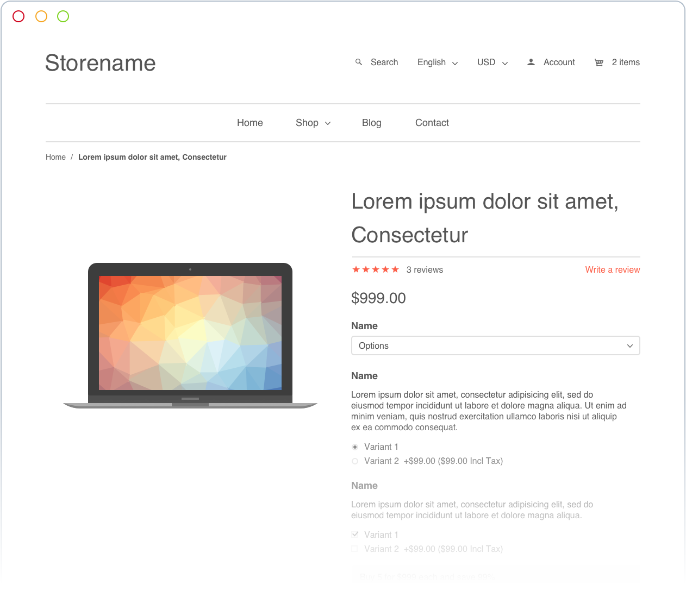Select the Variant 2 radio button
The height and width of the screenshot is (616, 686).
355,461
